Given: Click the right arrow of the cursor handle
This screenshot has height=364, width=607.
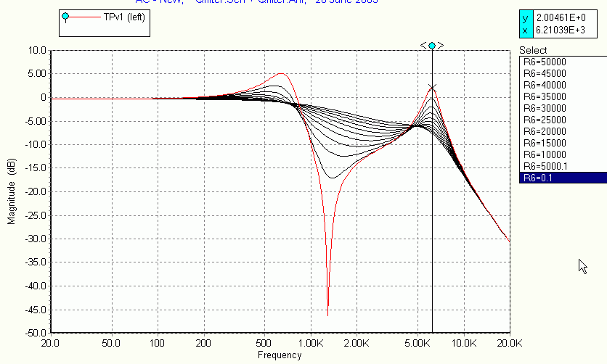Looking at the screenshot, I should [441, 46].
